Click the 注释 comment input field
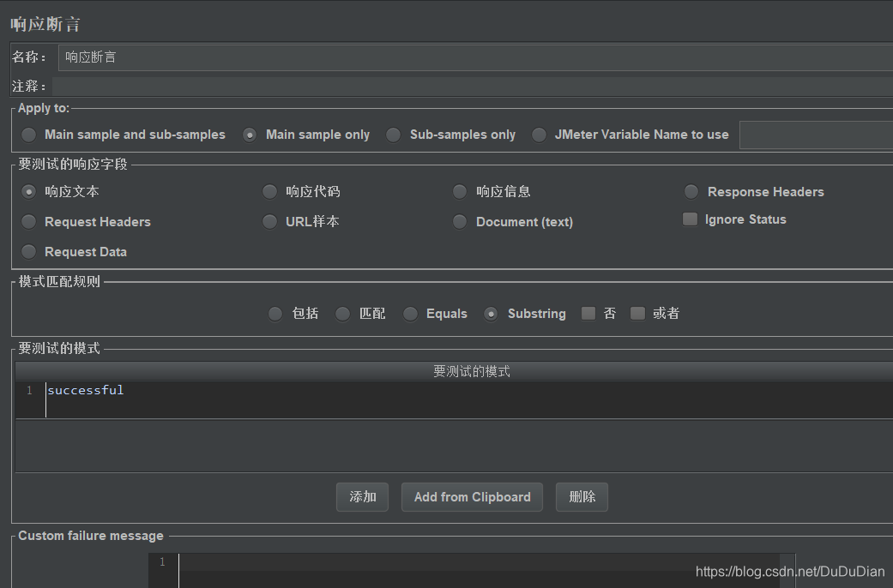This screenshot has height=588, width=893. coord(473,87)
